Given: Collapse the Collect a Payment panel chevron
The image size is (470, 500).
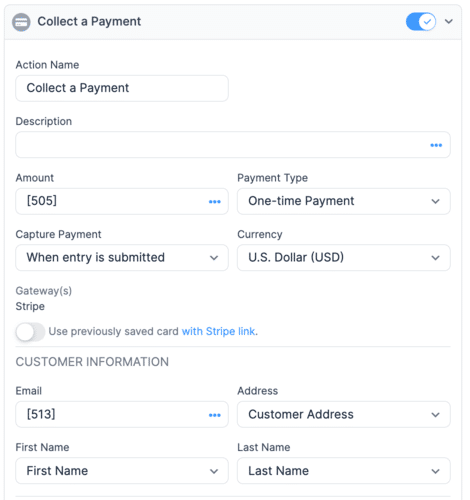Looking at the screenshot, I should click(x=449, y=21).
